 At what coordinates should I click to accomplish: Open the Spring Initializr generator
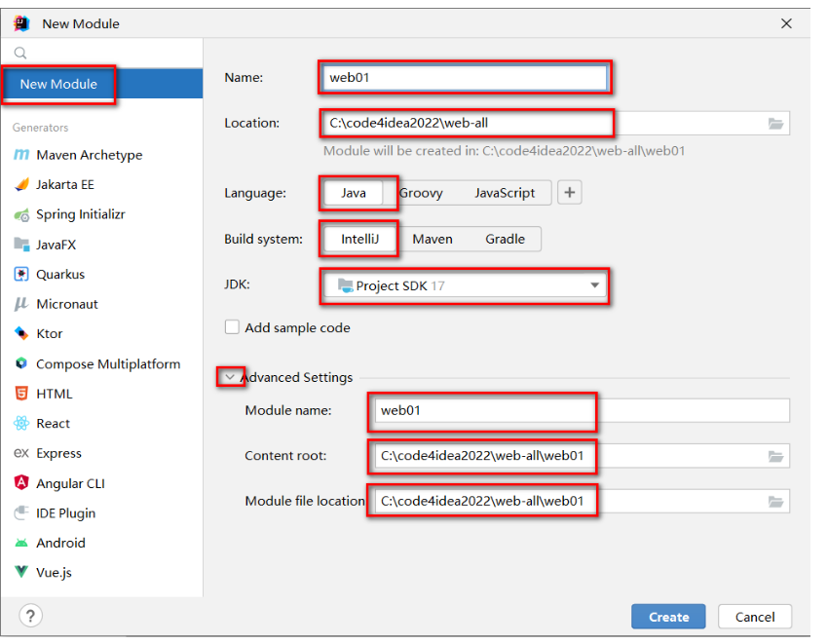point(69,214)
